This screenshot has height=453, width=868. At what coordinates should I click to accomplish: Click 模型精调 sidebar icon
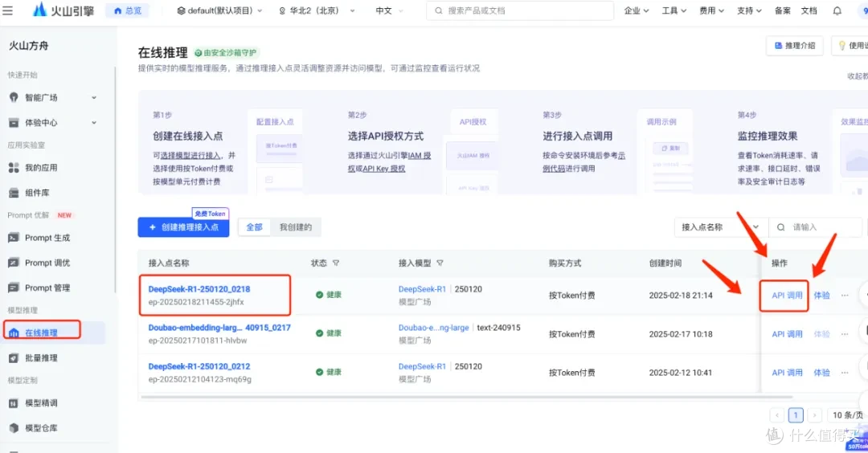click(14, 403)
